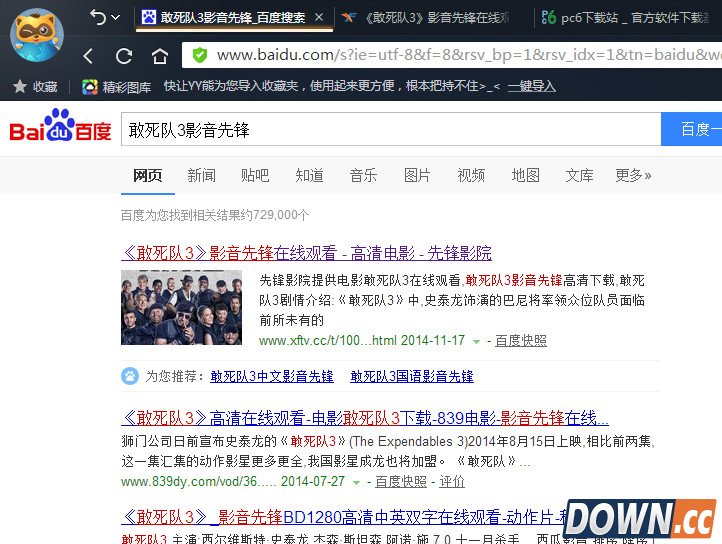Switch to the pc6下载站 tab

click(626, 18)
